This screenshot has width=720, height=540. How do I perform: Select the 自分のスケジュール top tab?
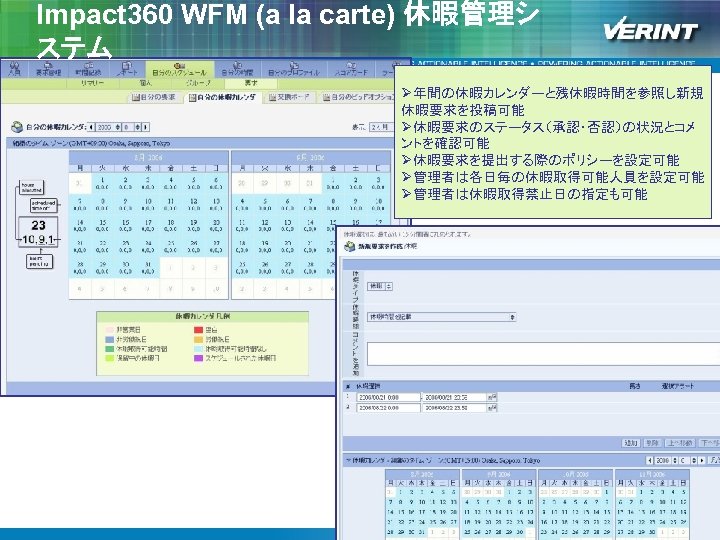point(180,69)
